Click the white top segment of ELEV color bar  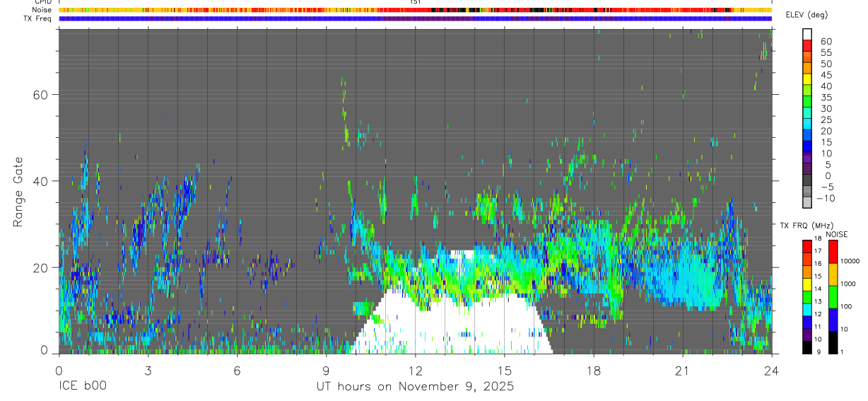[807, 34]
